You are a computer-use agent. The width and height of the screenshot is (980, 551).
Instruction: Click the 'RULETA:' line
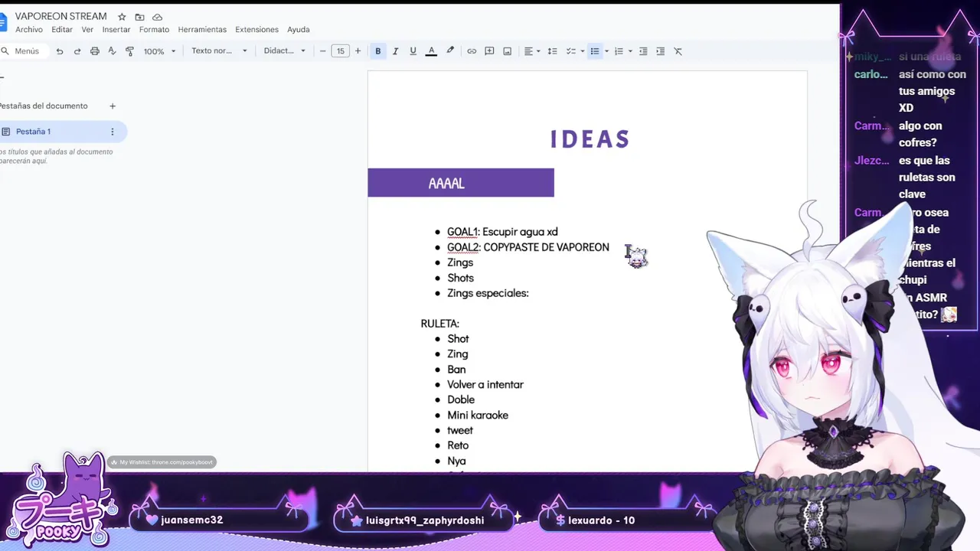tap(439, 324)
